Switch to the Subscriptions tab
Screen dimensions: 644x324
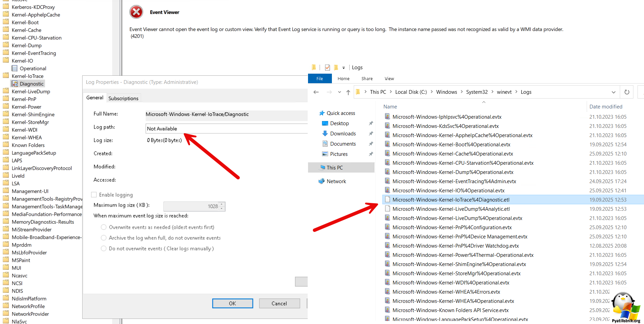point(123,98)
